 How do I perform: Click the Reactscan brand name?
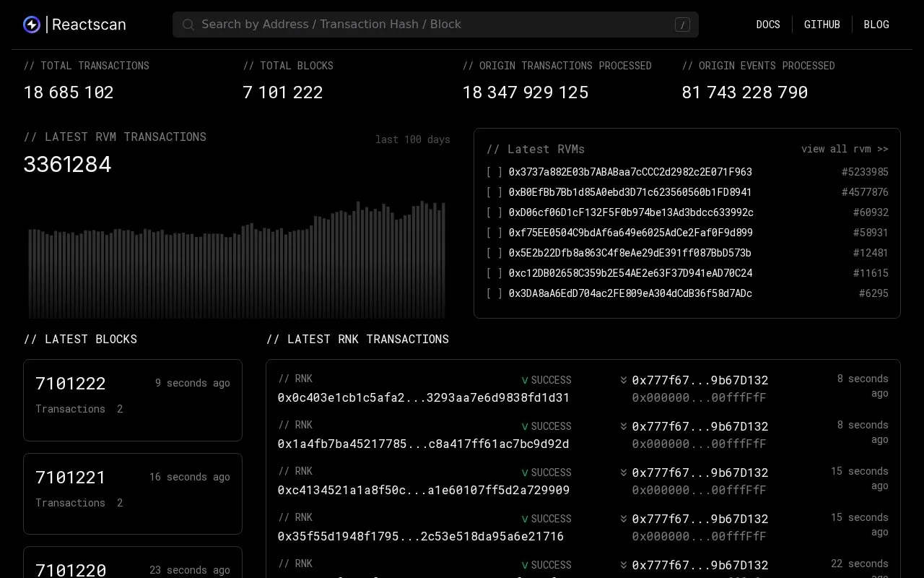point(89,25)
